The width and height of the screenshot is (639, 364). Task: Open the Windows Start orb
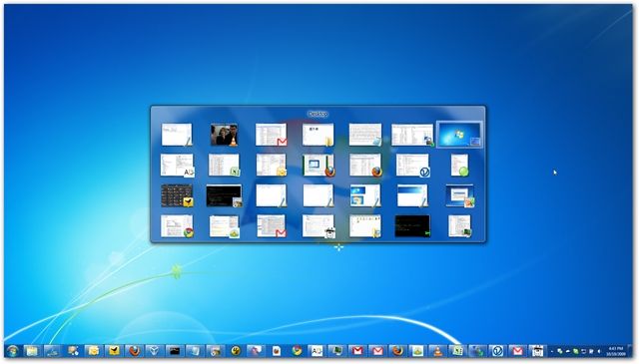click(x=12, y=351)
